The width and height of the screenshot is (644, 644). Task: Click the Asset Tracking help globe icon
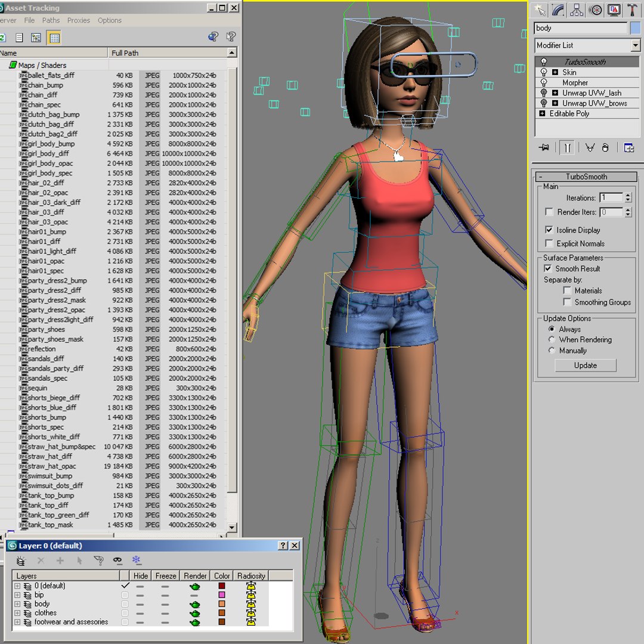pos(213,37)
